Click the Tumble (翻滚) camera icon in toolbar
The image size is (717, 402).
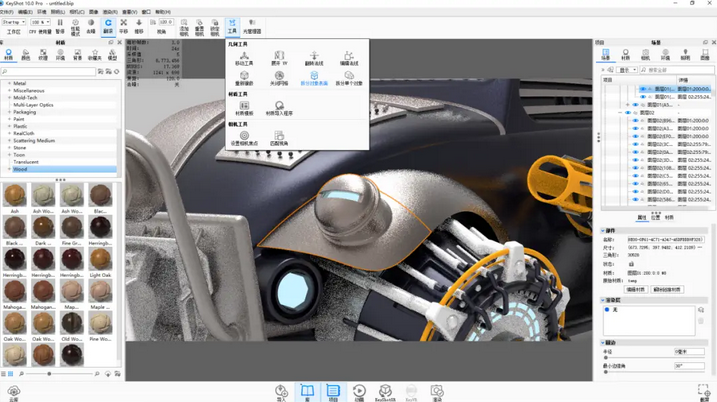(x=108, y=25)
